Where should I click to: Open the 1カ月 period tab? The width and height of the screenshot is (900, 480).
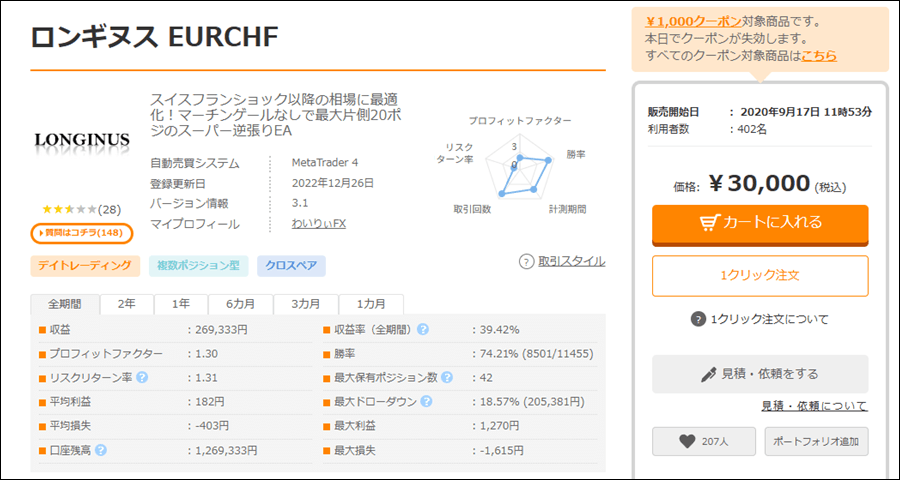point(371,304)
